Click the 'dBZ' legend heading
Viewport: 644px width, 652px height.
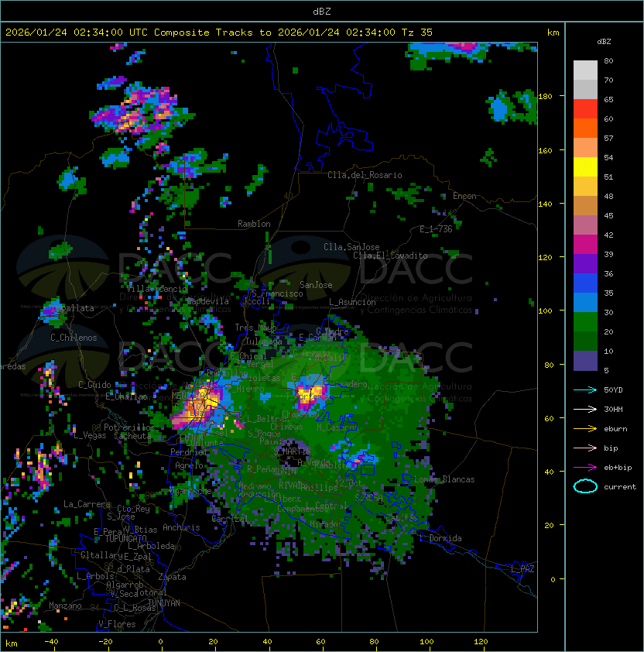(604, 42)
